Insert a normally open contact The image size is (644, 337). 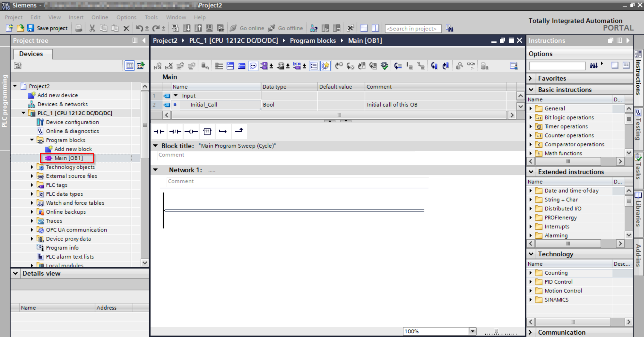click(x=159, y=131)
